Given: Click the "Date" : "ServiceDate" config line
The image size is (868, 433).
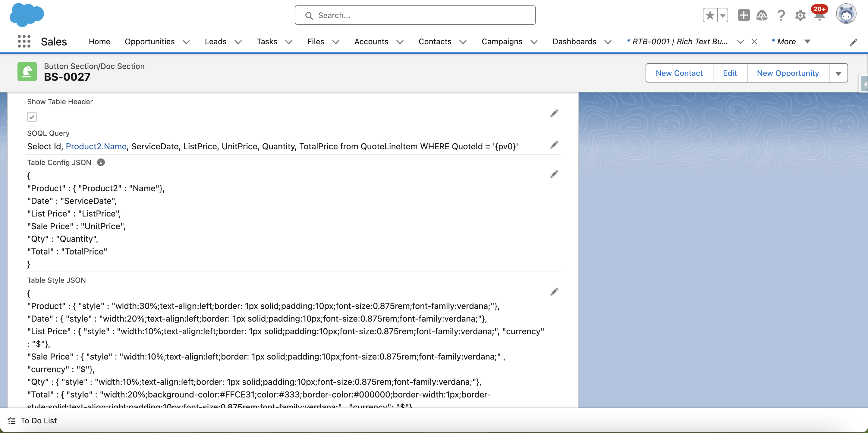Looking at the screenshot, I should tap(72, 201).
